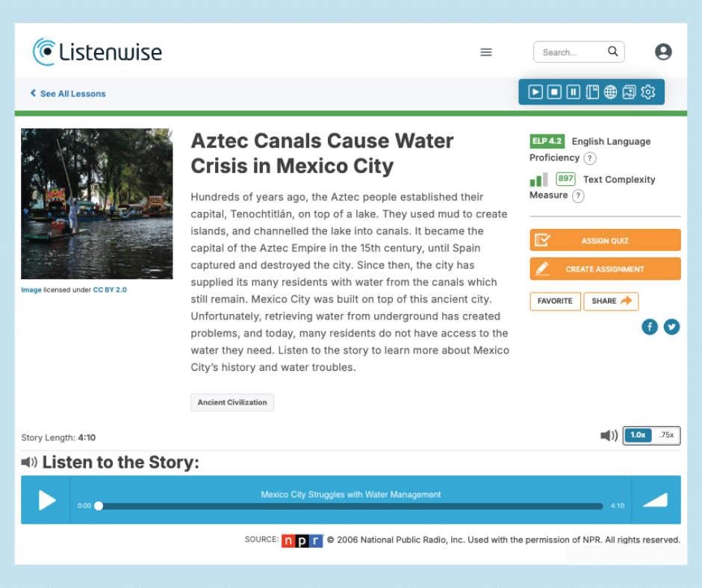The height and width of the screenshot is (588, 702).
Task: Open the hamburger navigation menu
Action: [486, 52]
